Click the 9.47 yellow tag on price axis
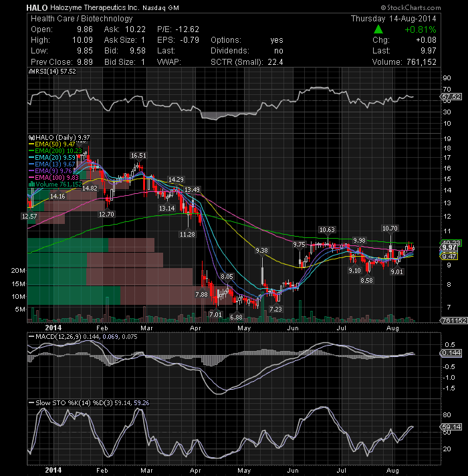This screenshot has height=476, width=468. 449,257
